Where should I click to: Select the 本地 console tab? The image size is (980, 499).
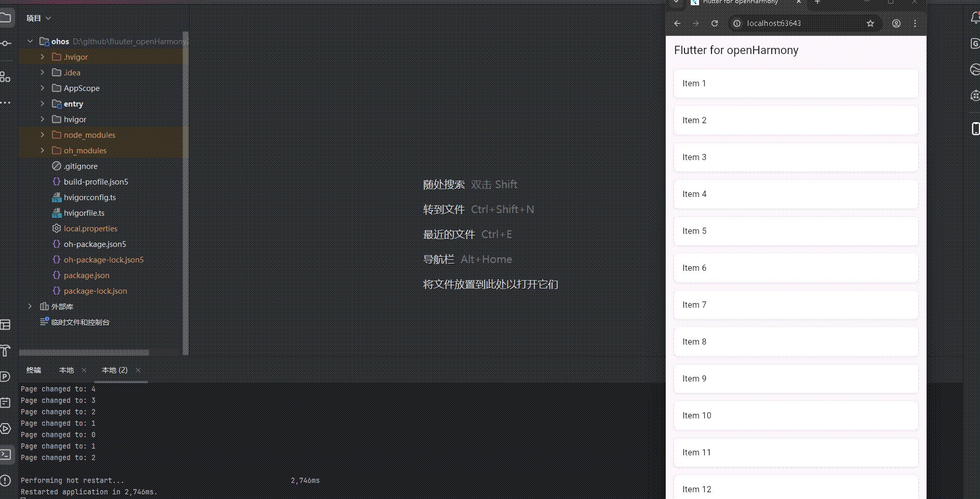coord(66,370)
